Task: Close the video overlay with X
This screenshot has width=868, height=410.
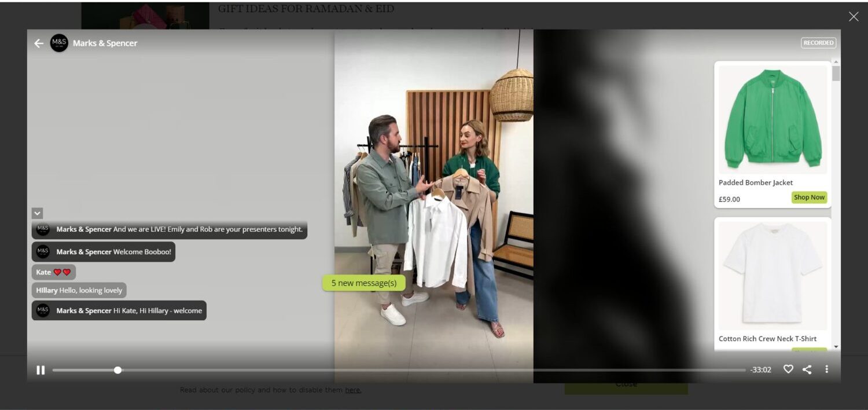Action: tap(854, 16)
